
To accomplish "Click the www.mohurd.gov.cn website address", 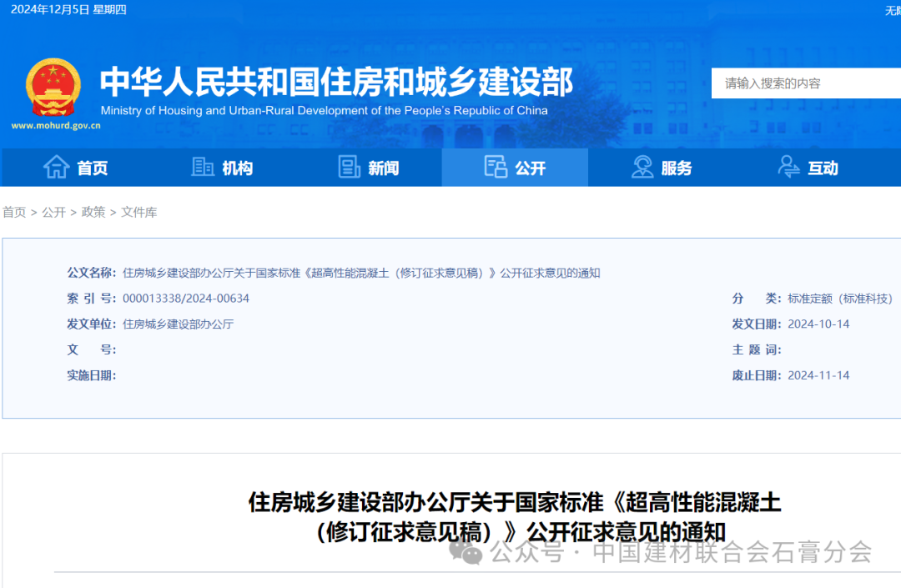I will (x=56, y=125).
